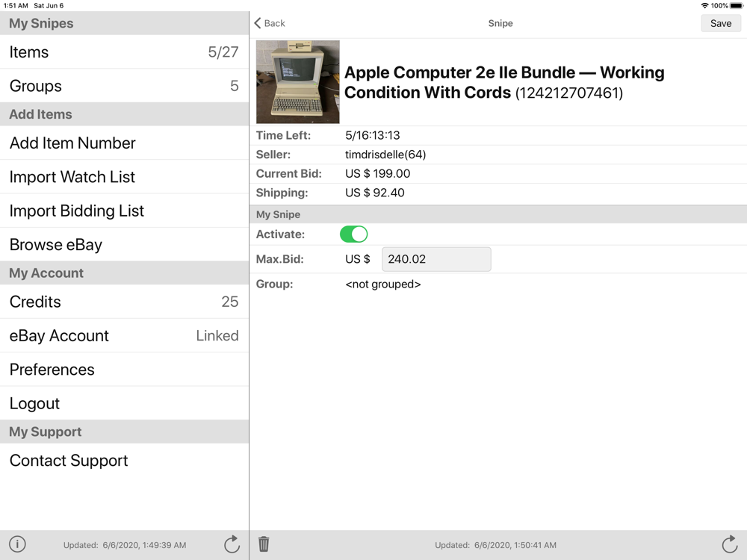The image size is (747, 560).
Task: Open the eBay Account settings
Action: tap(124, 336)
